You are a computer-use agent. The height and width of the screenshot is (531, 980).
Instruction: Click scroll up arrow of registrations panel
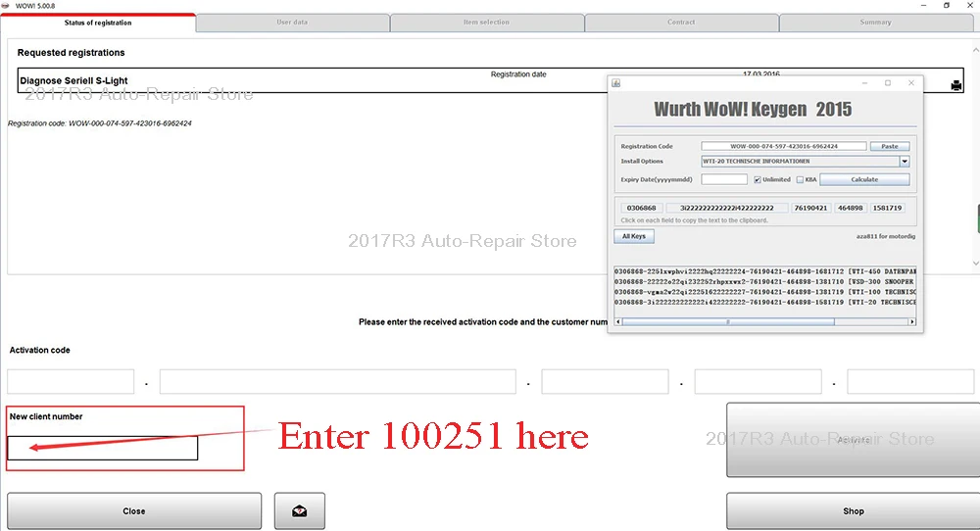click(976, 50)
